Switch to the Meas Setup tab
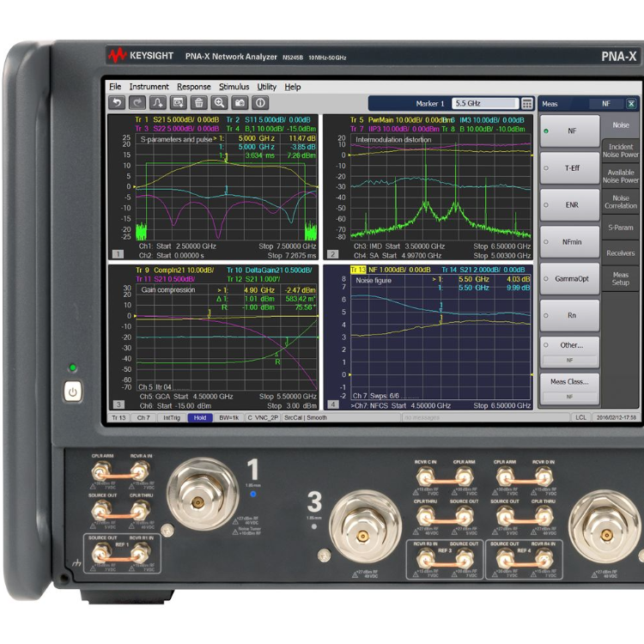 click(x=621, y=278)
